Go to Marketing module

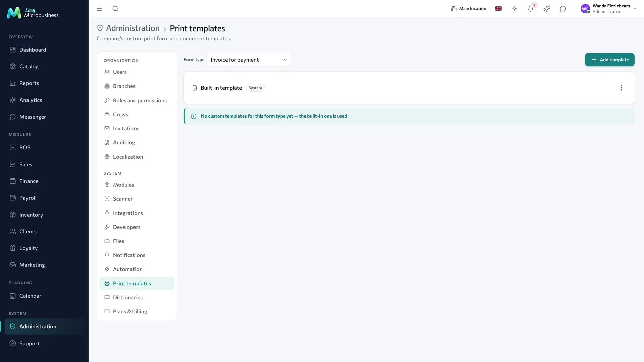[44, 265]
